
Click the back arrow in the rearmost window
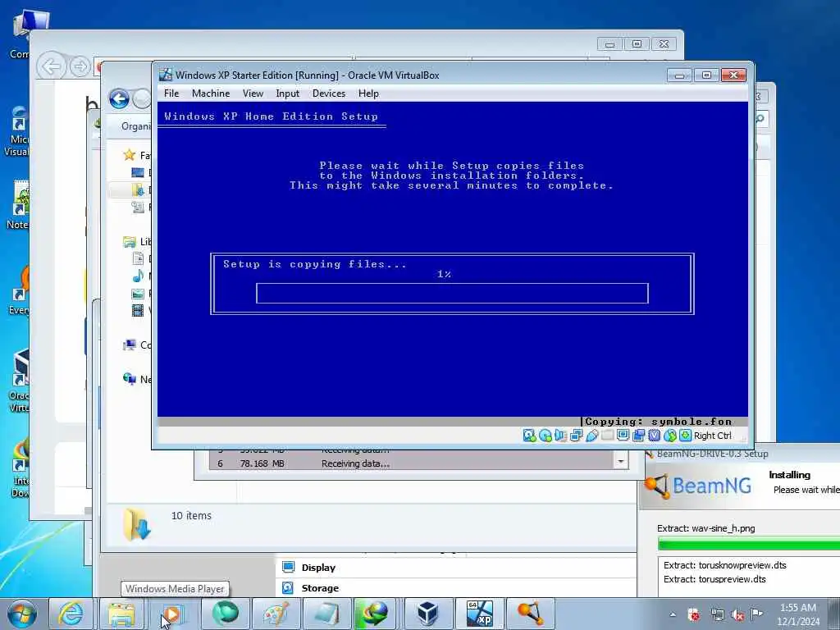(52, 67)
